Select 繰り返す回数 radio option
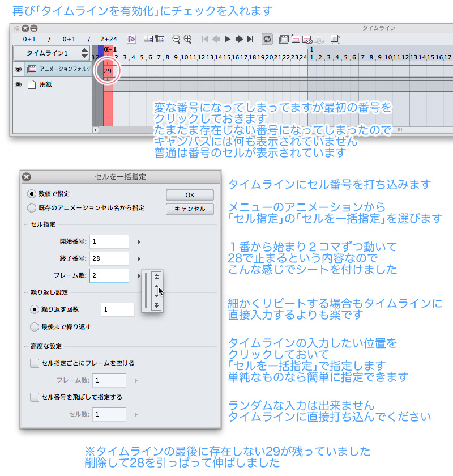The width and height of the screenshot is (453, 476). [35, 309]
